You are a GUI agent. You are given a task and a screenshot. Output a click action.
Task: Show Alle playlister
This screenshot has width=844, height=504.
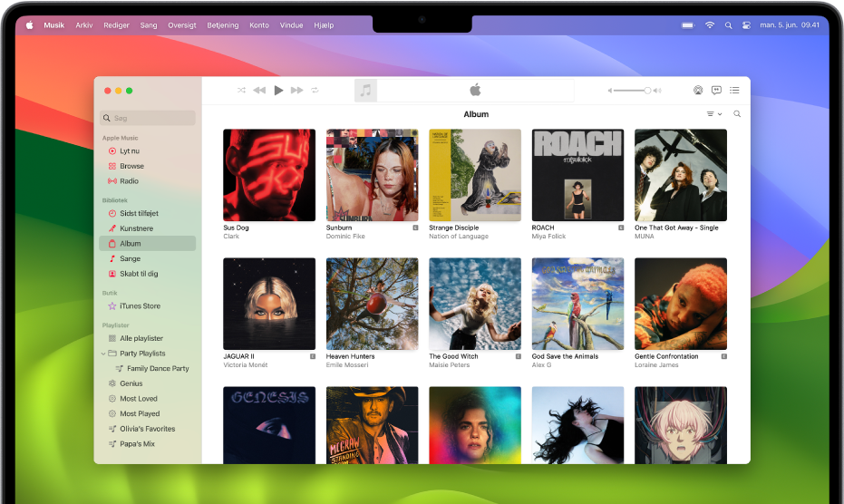(148, 339)
